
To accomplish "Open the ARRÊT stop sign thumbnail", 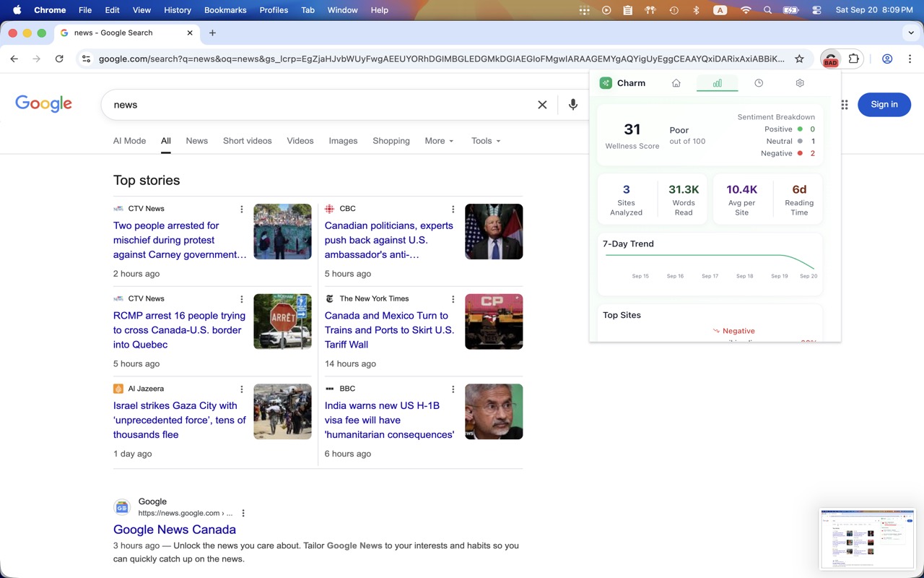I will 282,322.
